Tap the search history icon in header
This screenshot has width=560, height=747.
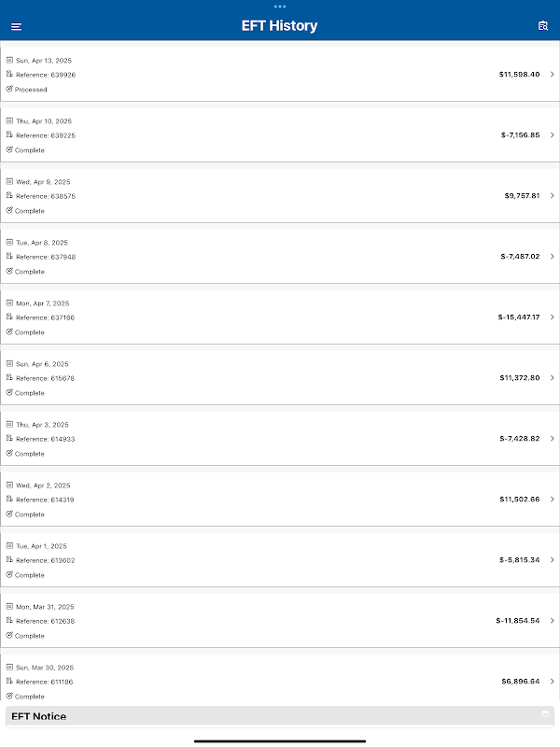543,26
